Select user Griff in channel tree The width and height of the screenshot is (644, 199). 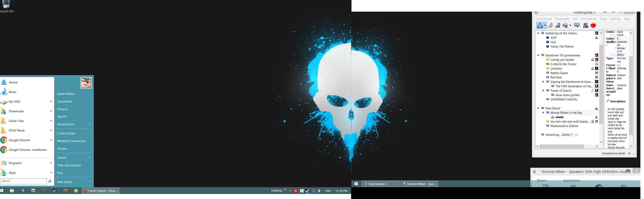(553, 38)
